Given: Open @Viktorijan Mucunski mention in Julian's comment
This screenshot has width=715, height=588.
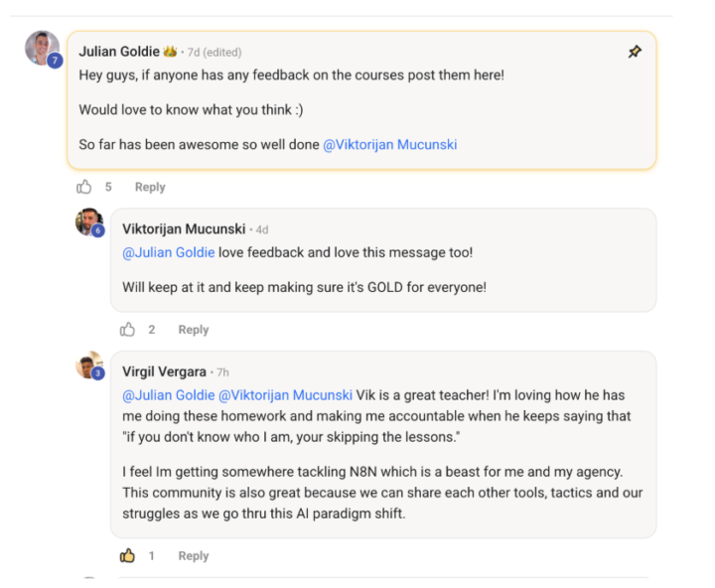Looking at the screenshot, I should click(x=390, y=144).
